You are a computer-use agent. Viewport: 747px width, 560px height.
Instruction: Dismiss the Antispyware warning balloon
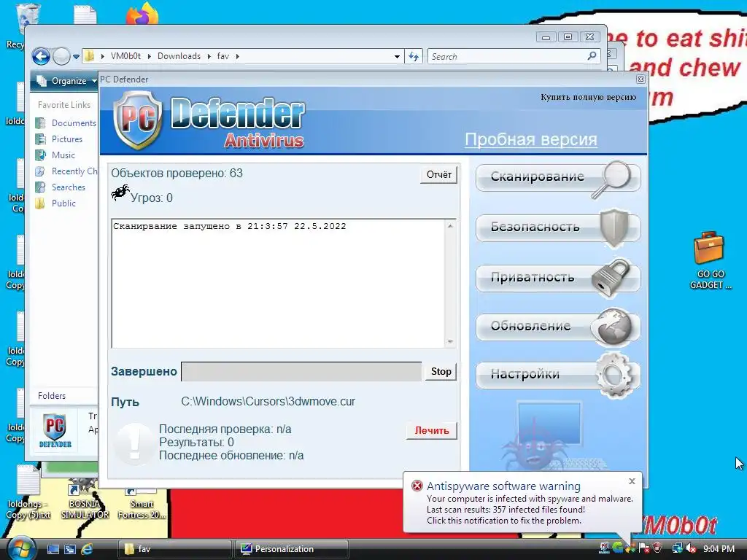click(632, 481)
